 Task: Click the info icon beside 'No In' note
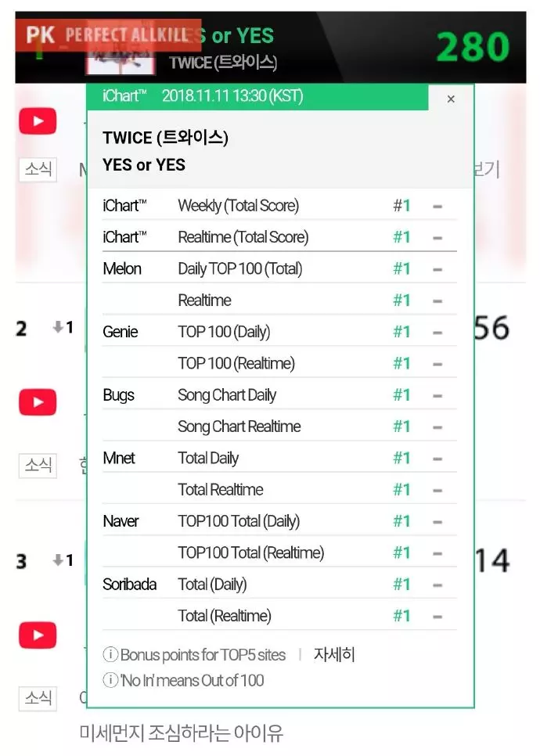110,680
